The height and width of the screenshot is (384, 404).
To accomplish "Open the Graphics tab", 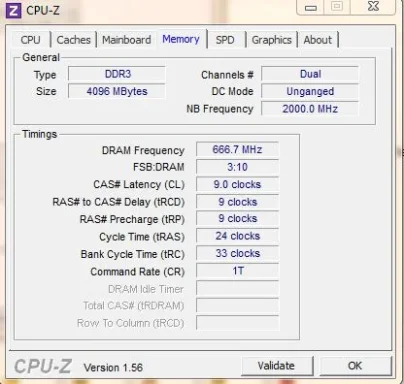I will (272, 40).
